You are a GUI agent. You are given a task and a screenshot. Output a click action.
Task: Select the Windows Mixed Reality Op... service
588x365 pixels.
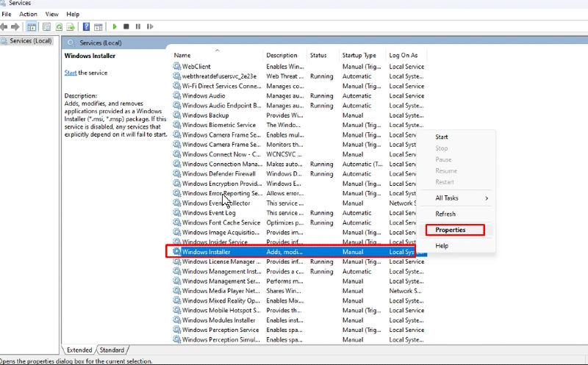(299, 300)
